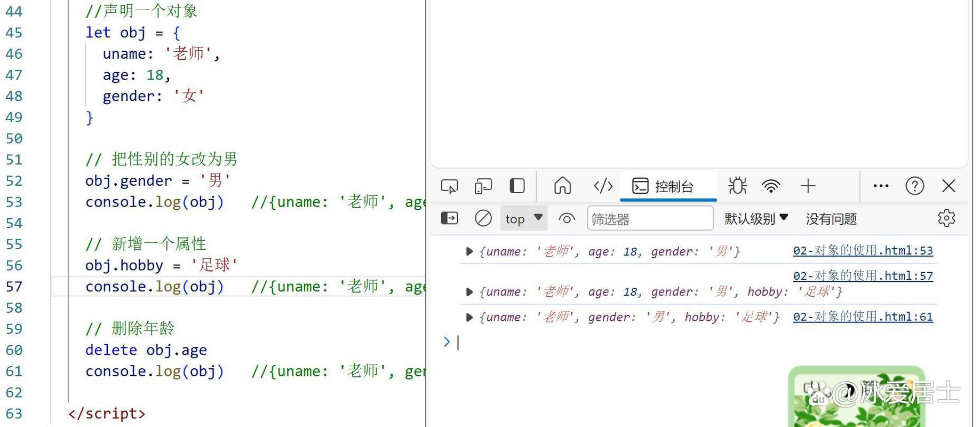This screenshot has height=427, width=980.
Task: Click the comment '// 新增一个属性'
Action: point(146,244)
